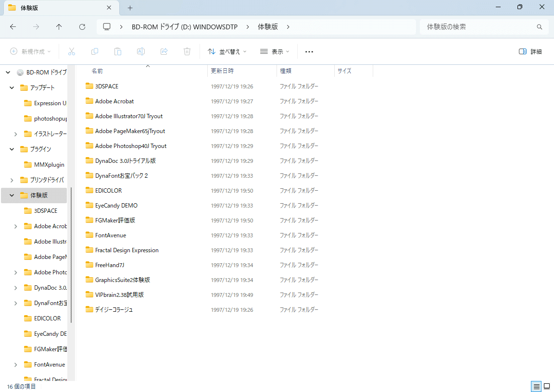The width and height of the screenshot is (554, 392).
Task: Expand the FontAvenue node in sidebar
Action: [15, 365]
